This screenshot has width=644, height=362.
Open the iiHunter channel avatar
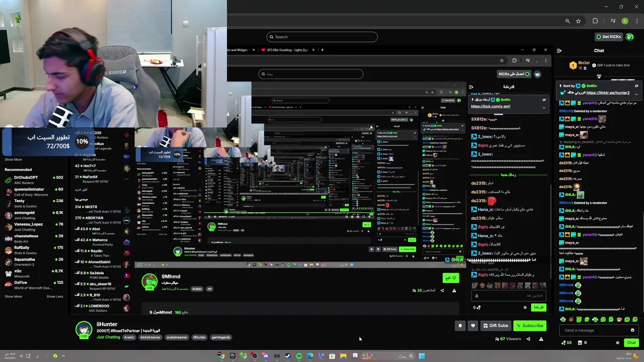pyautogui.click(x=83, y=330)
